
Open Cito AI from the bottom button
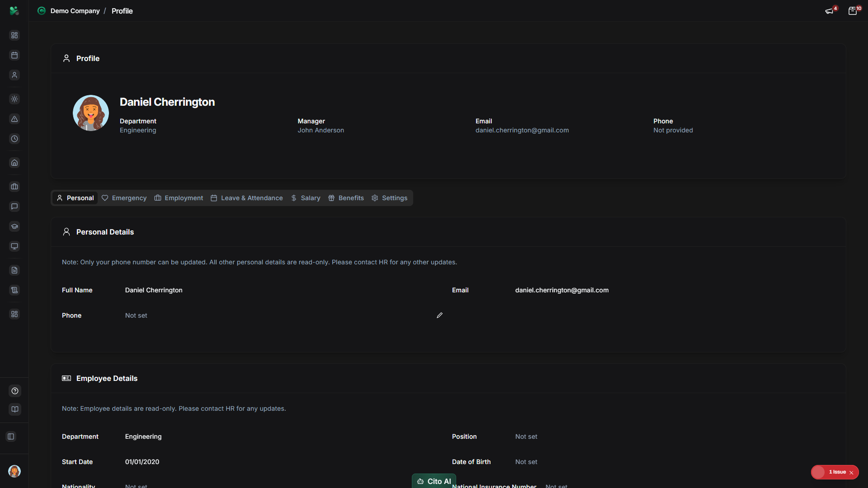434,481
